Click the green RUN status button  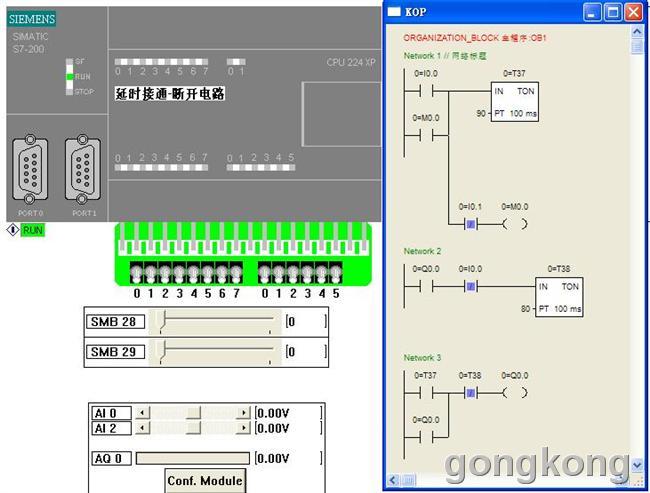(32, 230)
